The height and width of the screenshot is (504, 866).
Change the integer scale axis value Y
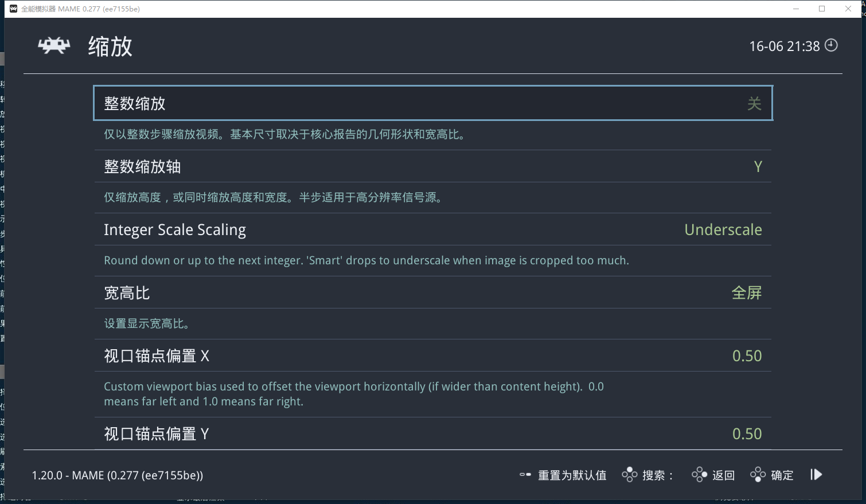[x=758, y=167]
